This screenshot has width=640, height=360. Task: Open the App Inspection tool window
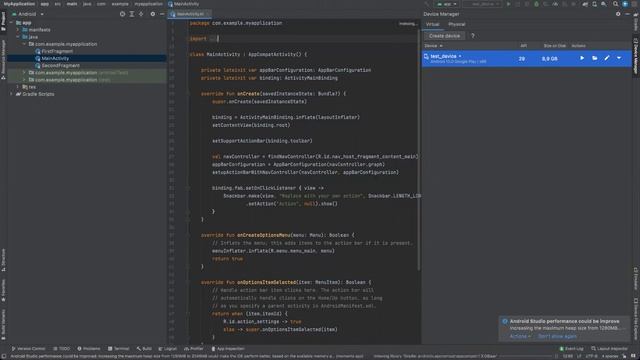coord(228,349)
